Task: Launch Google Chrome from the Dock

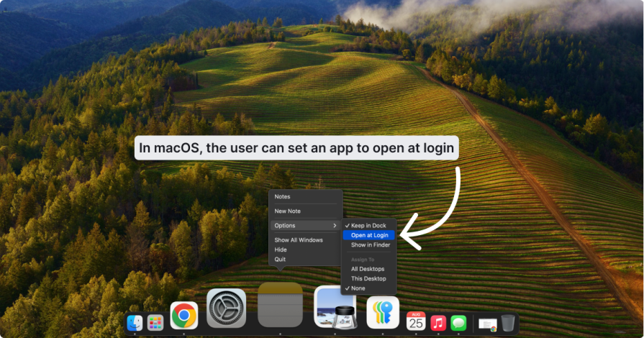Action: [184, 315]
